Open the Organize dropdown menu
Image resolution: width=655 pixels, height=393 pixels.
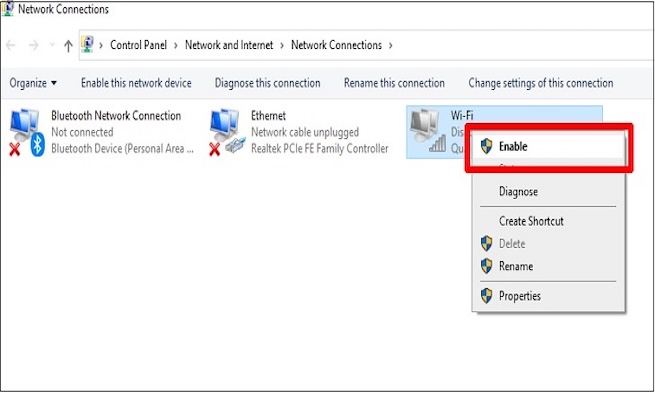point(33,83)
